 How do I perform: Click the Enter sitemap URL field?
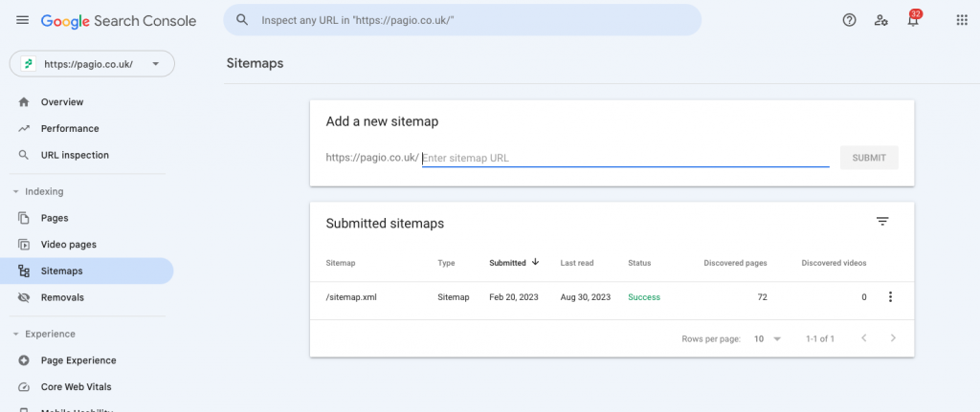[x=624, y=158]
